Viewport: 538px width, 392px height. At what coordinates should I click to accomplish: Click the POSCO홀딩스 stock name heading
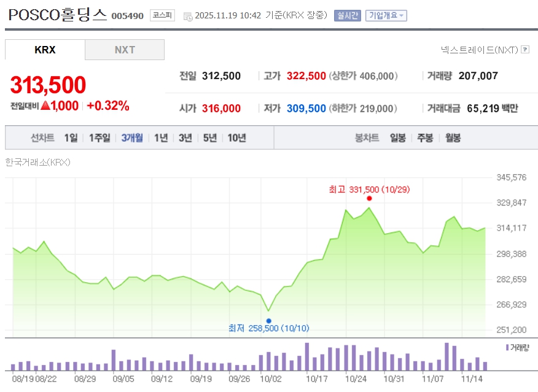(x=57, y=15)
